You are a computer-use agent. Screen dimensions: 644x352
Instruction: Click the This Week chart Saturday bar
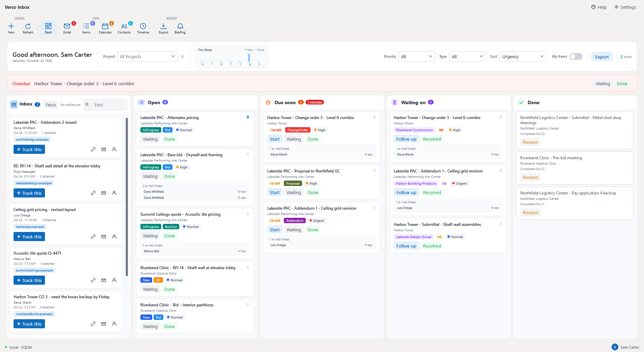coord(250,58)
